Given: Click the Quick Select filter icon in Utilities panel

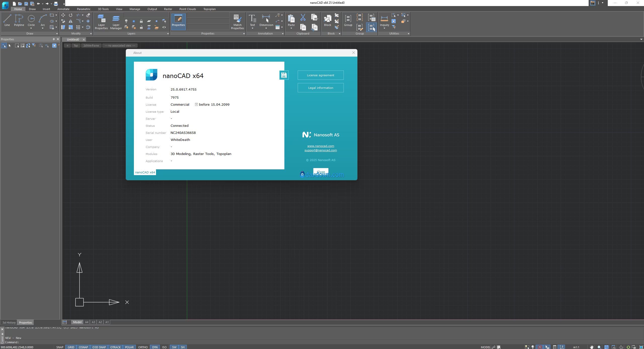Looking at the screenshot, I should coord(394,27).
